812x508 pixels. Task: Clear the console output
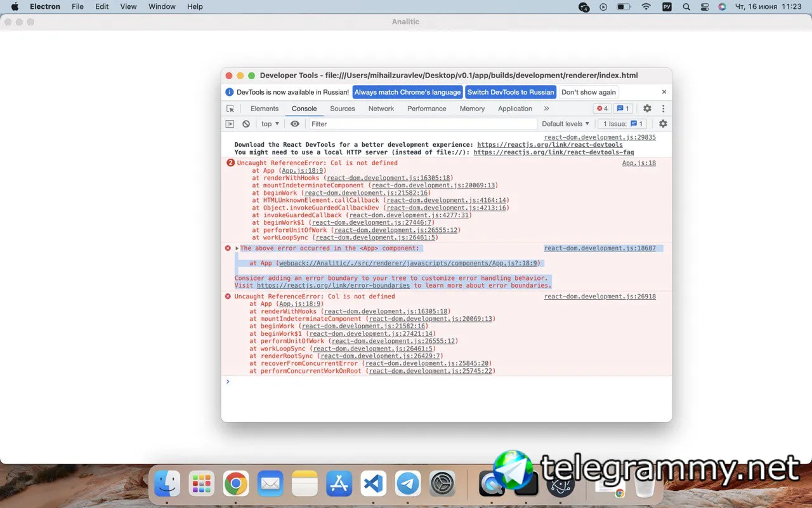[246, 124]
